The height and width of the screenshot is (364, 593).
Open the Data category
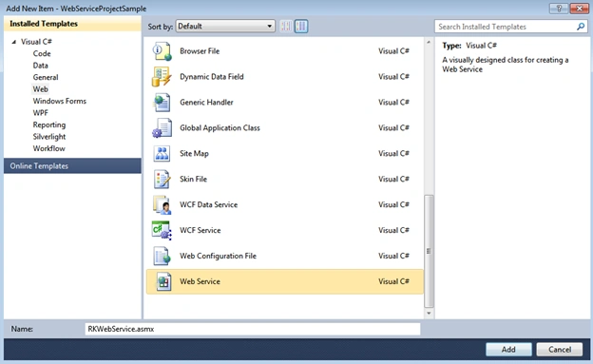[40, 66]
